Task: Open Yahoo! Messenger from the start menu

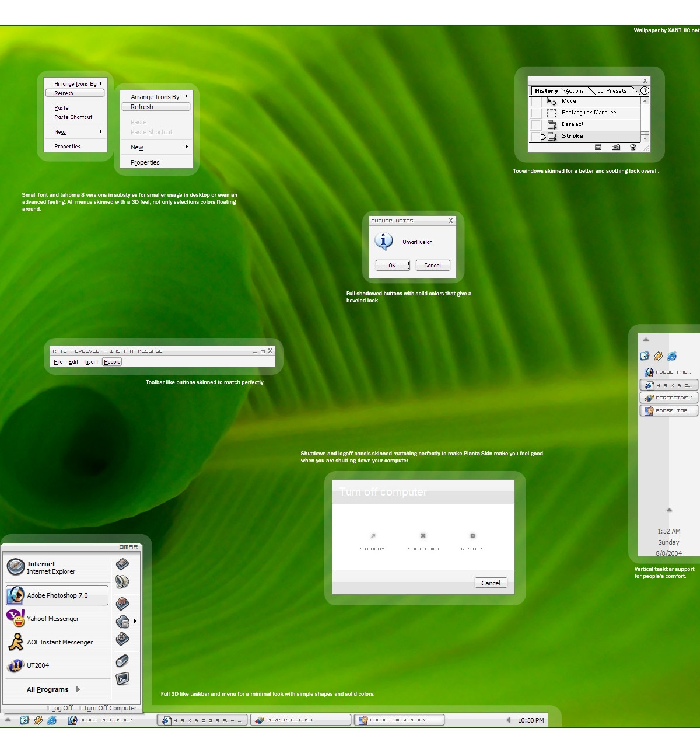Action: tap(52, 619)
